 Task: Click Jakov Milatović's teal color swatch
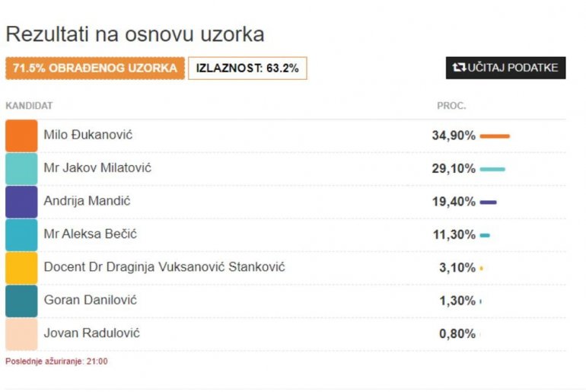[21, 168]
